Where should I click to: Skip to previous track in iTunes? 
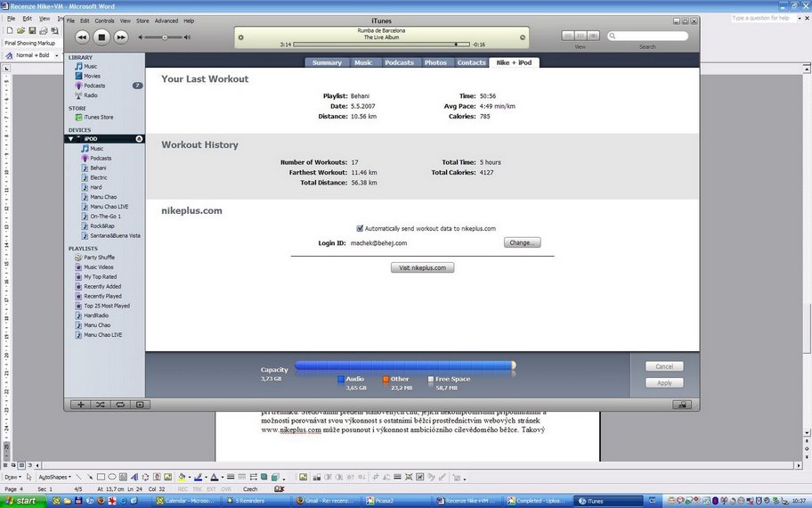tap(82, 37)
